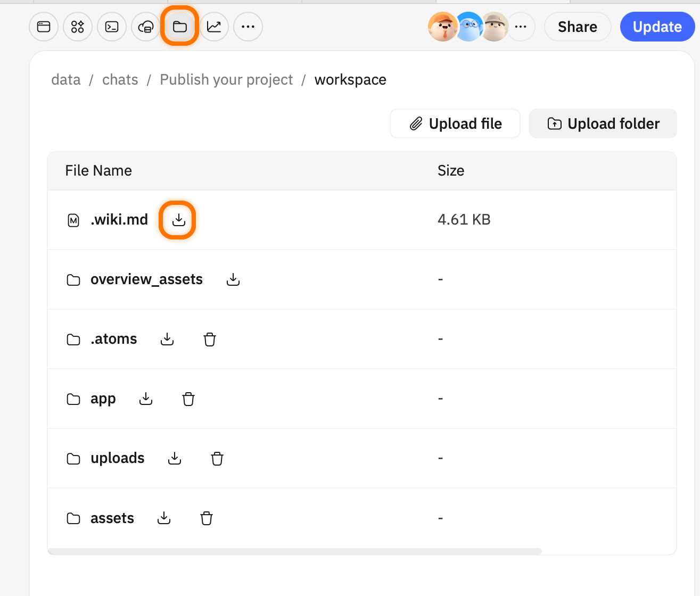Open the assets folder
The height and width of the screenshot is (596, 700).
coord(112,518)
